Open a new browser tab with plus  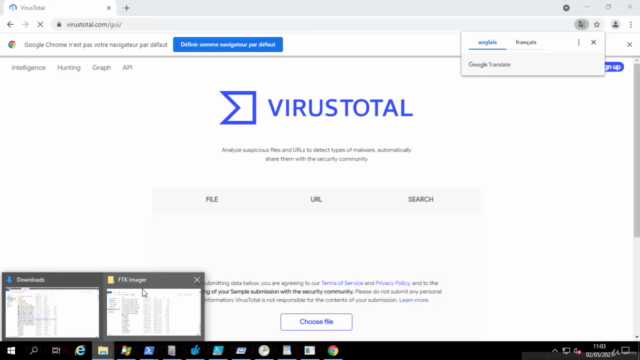pos(127,8)
